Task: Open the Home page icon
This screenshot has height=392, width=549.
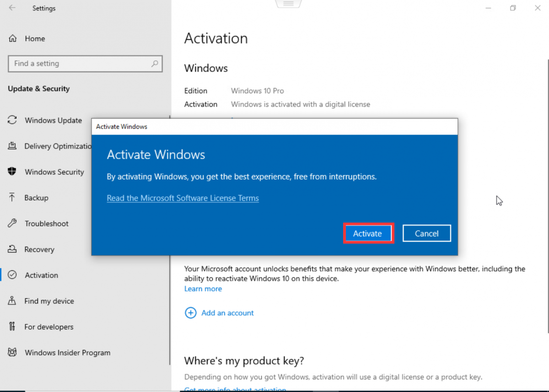Action: [x=13, y=38]
